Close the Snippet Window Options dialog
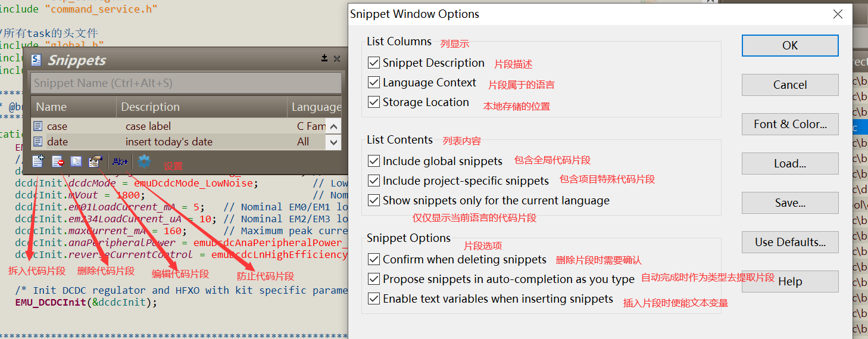Screen dimensions: 868x339 (838, 14)
